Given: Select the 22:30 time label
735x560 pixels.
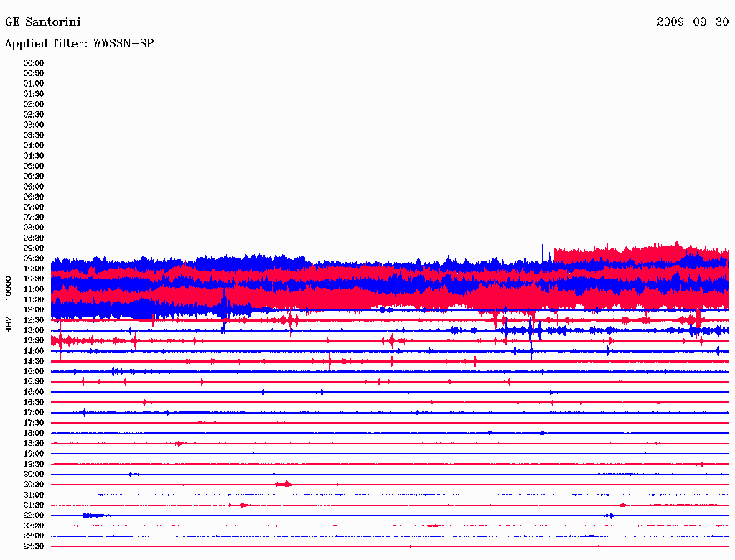Looking at the screenshot, I should [x=34, y=526].
